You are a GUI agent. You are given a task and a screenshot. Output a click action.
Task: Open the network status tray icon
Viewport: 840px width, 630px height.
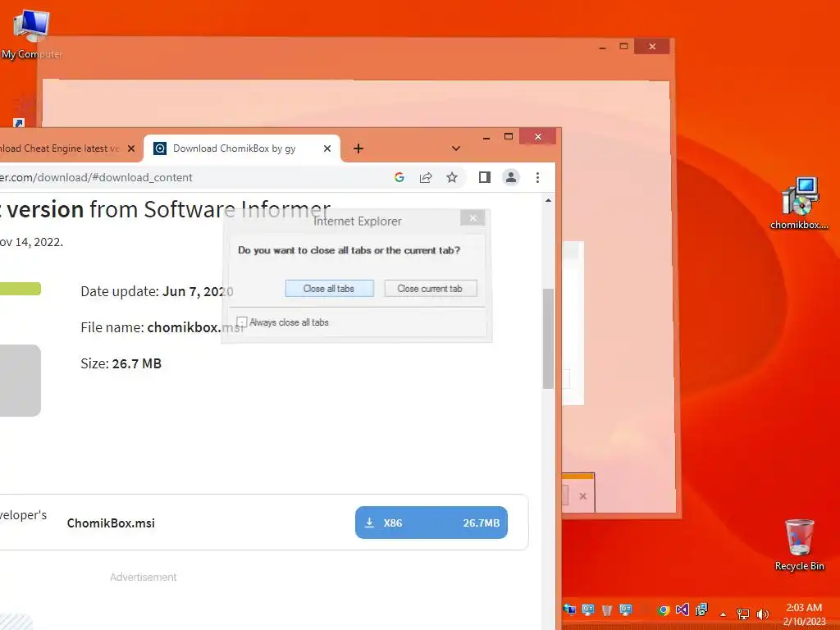click(743, 614)
